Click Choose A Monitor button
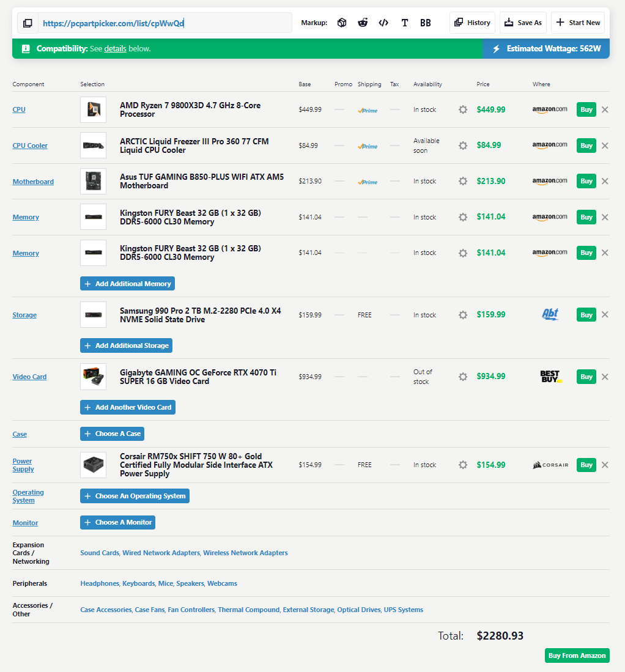 118,522
